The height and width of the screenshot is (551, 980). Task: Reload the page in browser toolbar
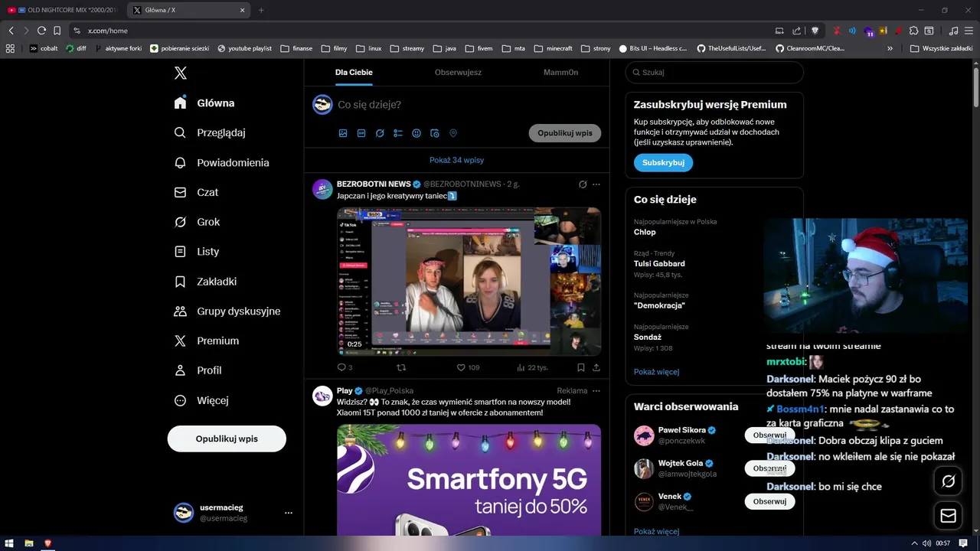(x=41, y=31)
